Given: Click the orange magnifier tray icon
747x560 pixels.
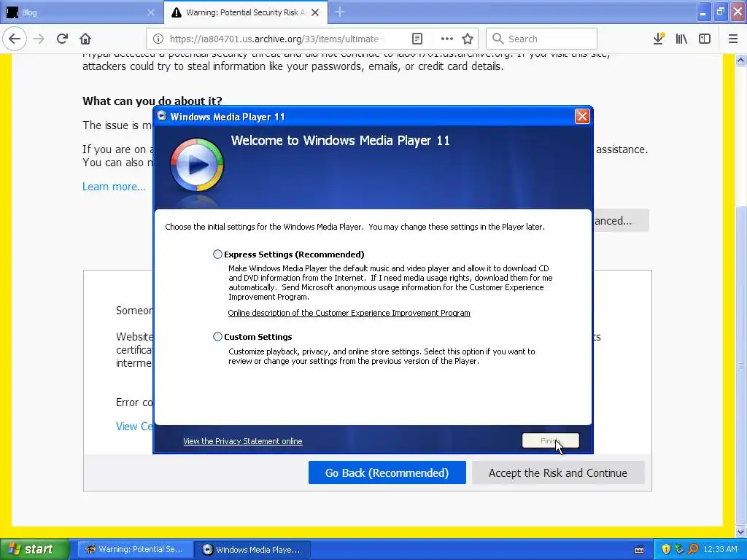Looking at the screenshot, I should click(x=693, y=549).
